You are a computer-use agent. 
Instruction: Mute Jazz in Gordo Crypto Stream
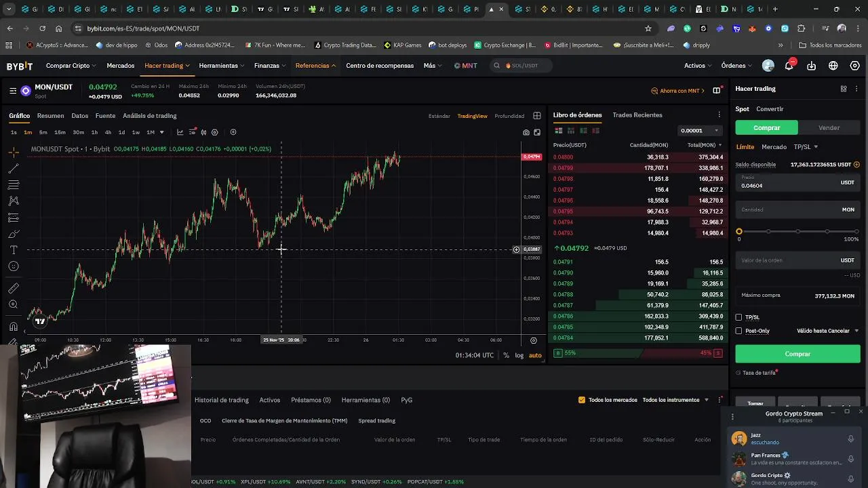point(850,439)
